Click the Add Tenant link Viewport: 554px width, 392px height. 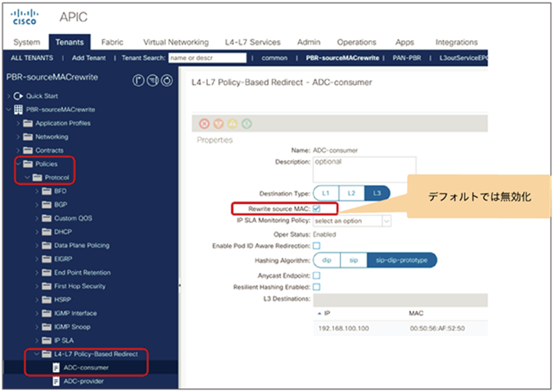pos(89,58)
